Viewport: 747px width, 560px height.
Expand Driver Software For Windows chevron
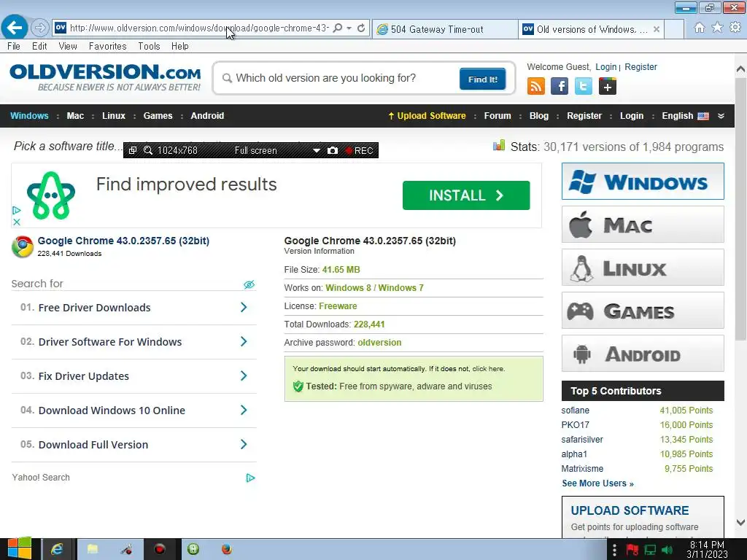(x=244, y=341)
